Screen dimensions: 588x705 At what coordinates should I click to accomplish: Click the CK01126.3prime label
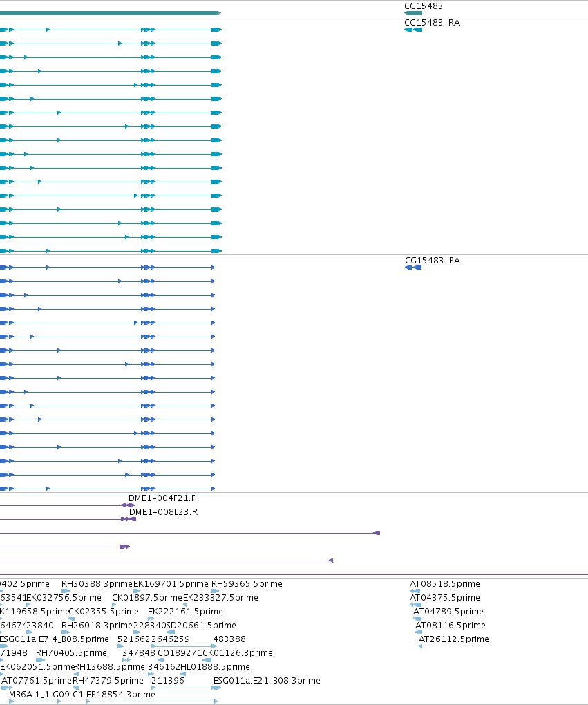coord(238,653)
